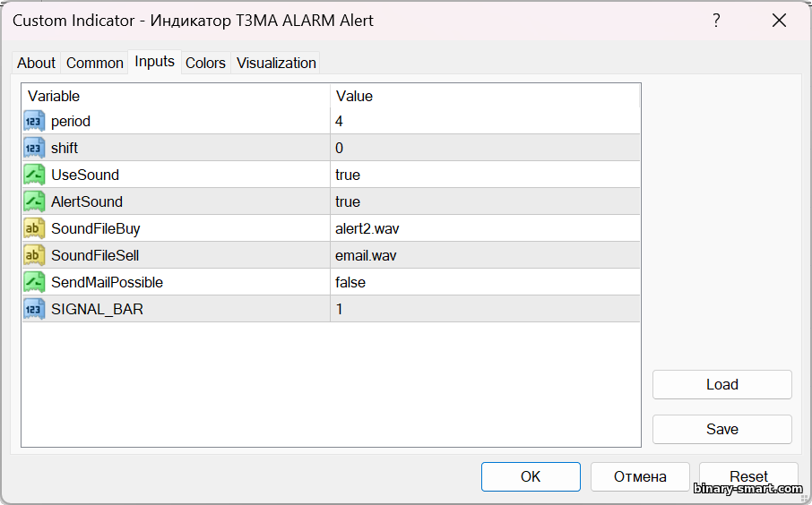Screen dimensions: 812x505
Task: Select the period variable name
Action: [71, 122]
